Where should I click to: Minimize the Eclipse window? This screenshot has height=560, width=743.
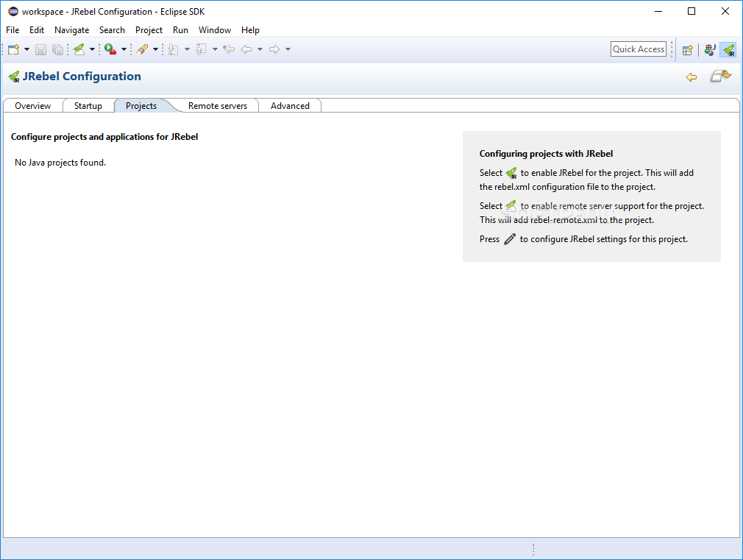[x=658, y=11]
